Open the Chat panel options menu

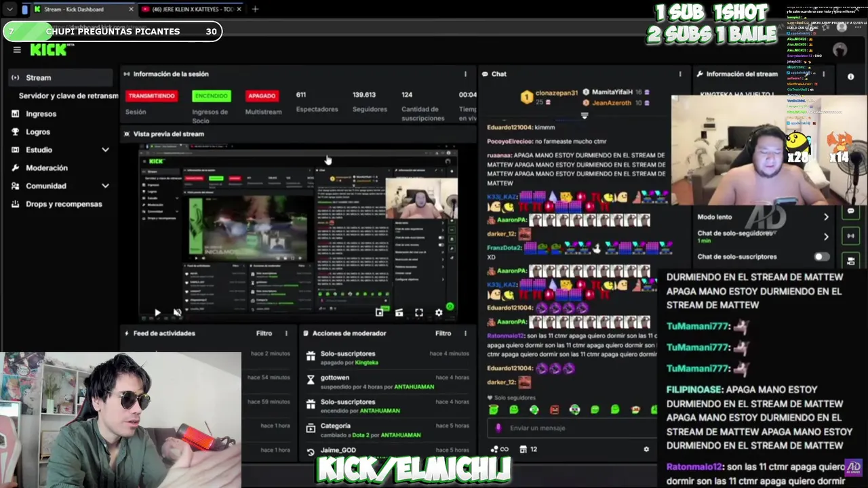point(680,74)
